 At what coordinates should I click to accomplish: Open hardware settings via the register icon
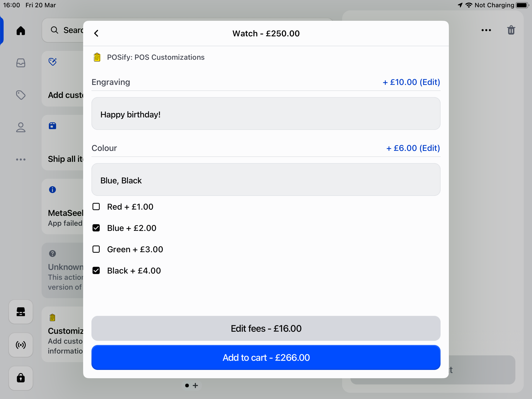click(x=21, y=312)
